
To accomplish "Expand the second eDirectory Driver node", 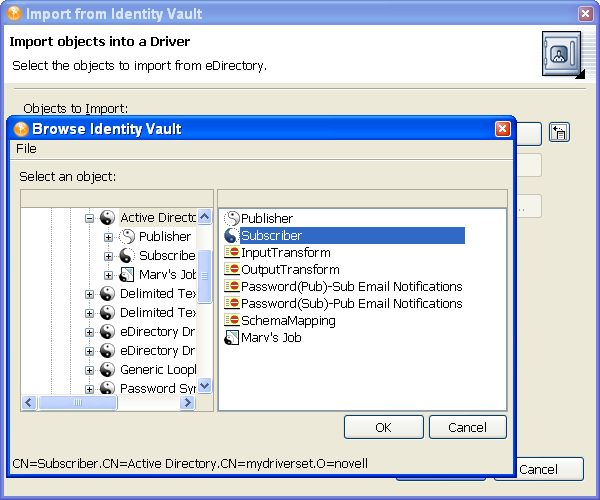I will [90, 351].
